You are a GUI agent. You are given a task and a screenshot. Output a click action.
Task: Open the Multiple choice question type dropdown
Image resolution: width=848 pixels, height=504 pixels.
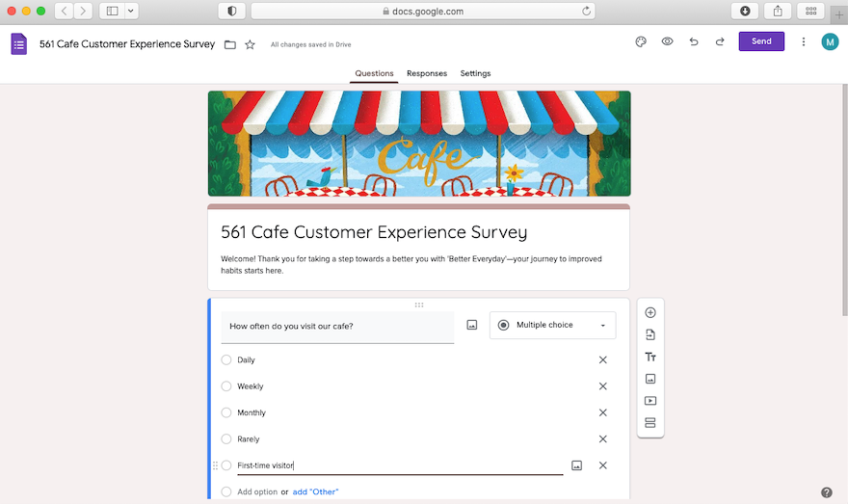(552, 326)
